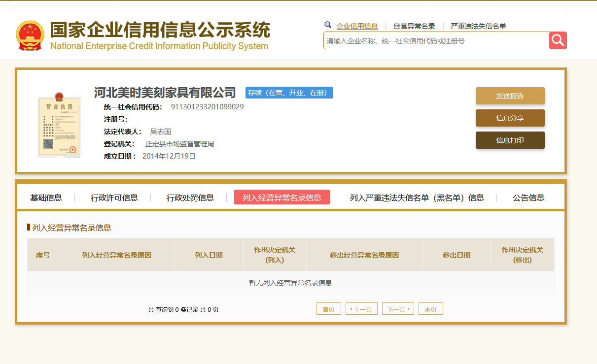597x364 pixels.
Task: Click the 移出经营异常名录原因 column header
Action: (x=364, y=255)
